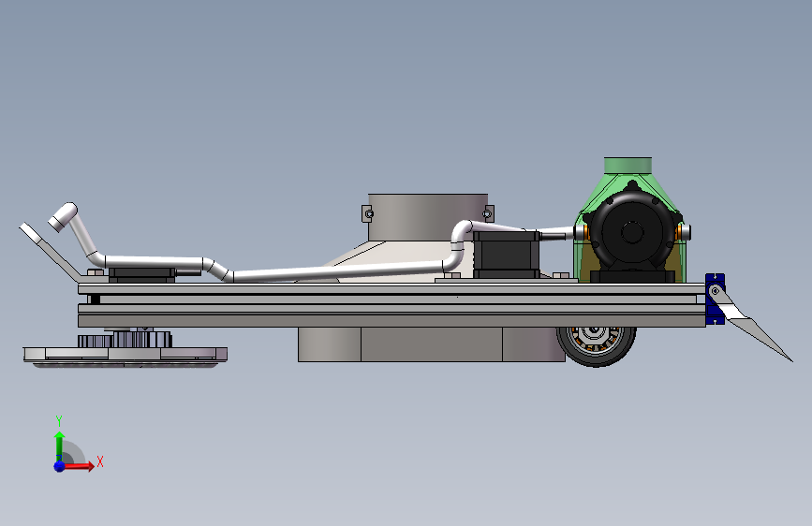Select the black square pump block beside the cylinder

click(506, 255)
